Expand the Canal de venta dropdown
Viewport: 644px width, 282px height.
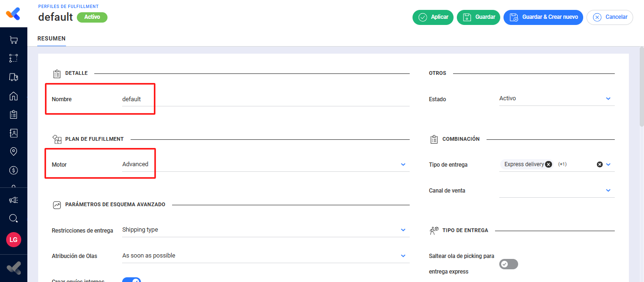click(x=608, y=190)
